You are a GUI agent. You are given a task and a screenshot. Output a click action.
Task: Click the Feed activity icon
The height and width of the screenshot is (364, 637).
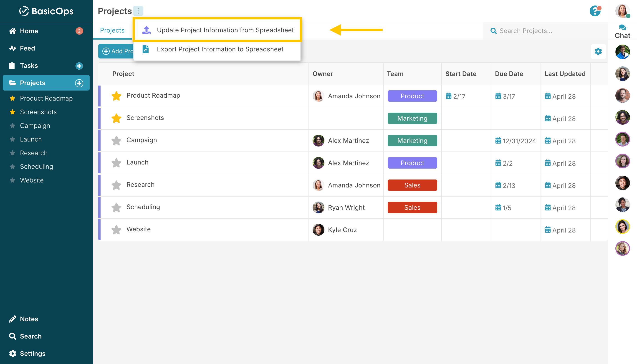(x=13, y=48)
